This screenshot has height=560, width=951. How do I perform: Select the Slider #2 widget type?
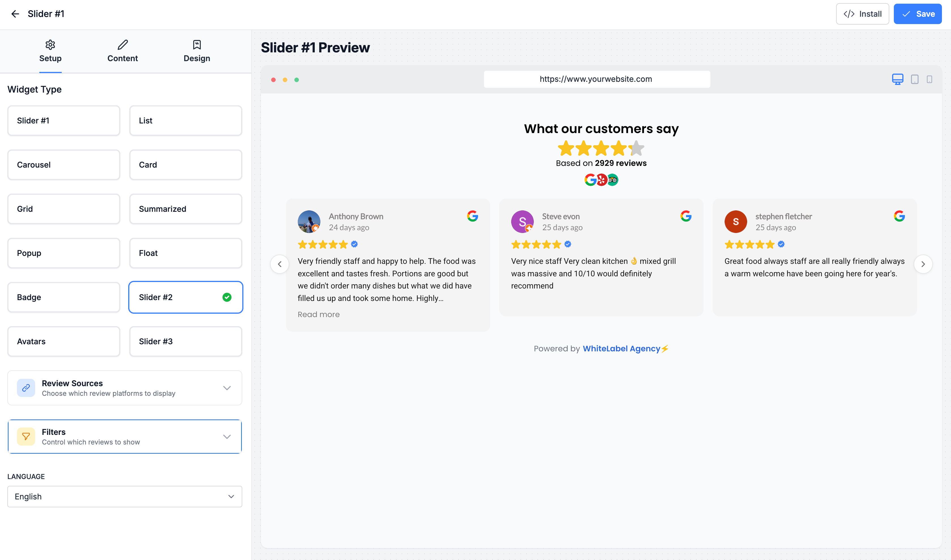coord(185,297)
